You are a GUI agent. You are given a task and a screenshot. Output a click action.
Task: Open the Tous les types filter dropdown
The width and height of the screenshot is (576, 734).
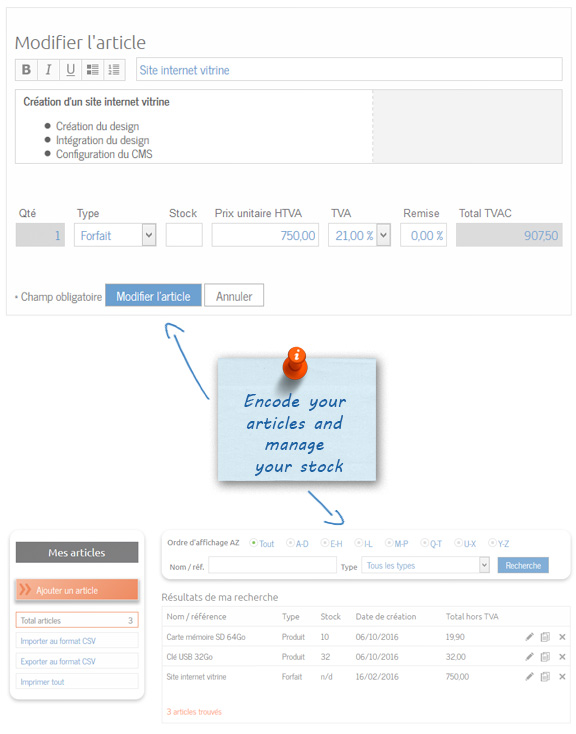click(425, 565)
